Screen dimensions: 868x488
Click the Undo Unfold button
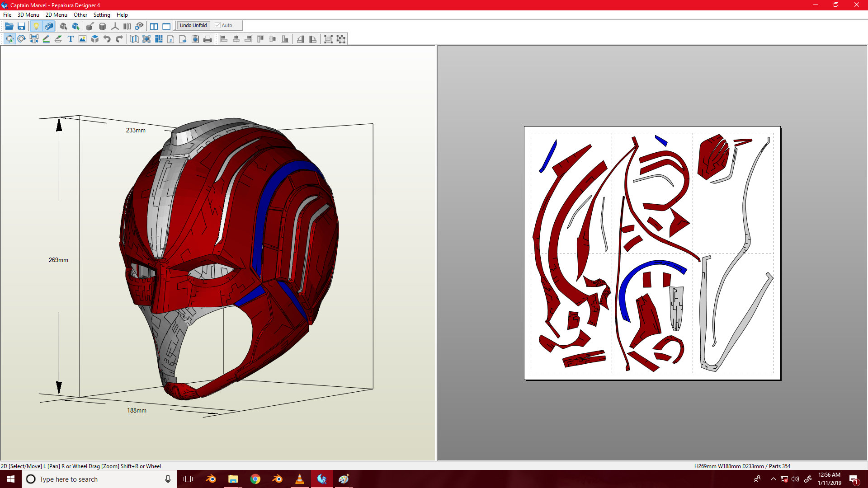pos(193,25)
